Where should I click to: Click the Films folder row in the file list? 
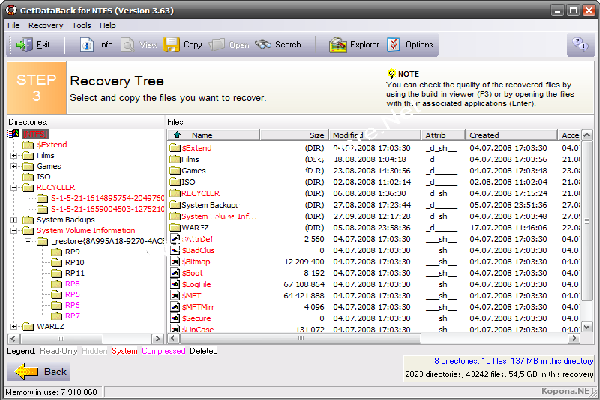point(374,159)
